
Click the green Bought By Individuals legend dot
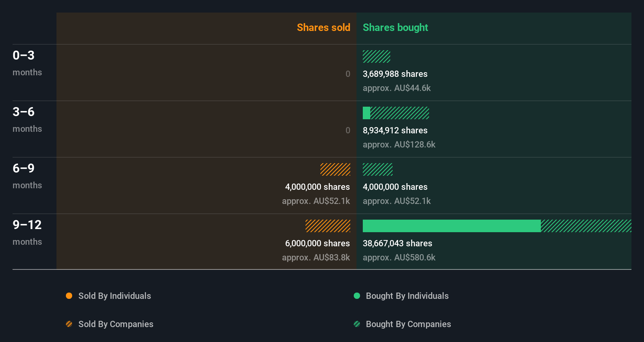pos(357,296)
